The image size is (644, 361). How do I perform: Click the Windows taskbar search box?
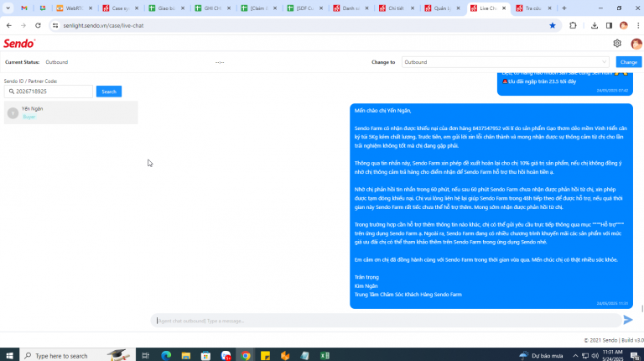tap(77, 355)
